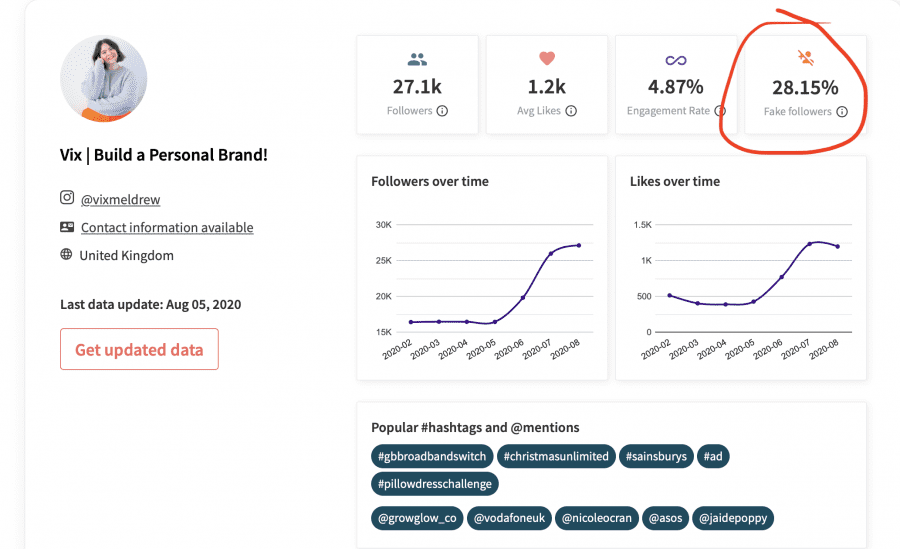The height and width of the screenshot is (549, 900).
Task: Open the @vixmeldrew Instagram link
Action: pyautogui.click(x=121, y=199)
